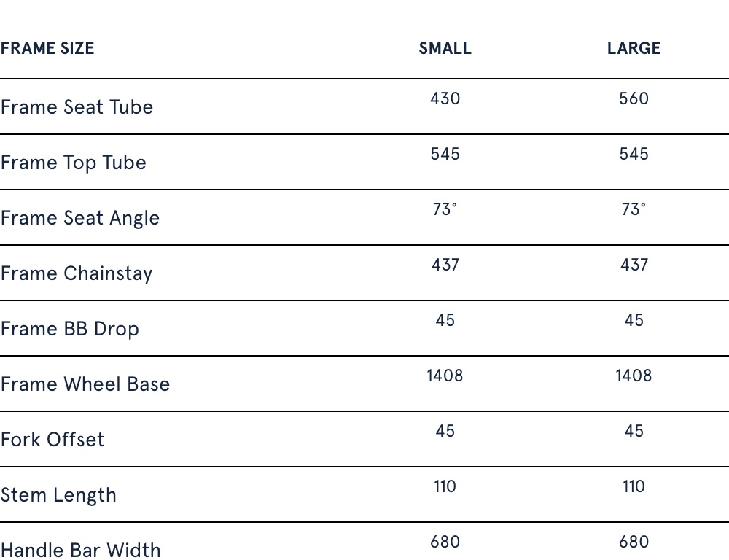Image resolution: width=729 pixels, height=560 pixels.
Task: Select the Frame BB Drop row label
Action: tap(69, 329)
